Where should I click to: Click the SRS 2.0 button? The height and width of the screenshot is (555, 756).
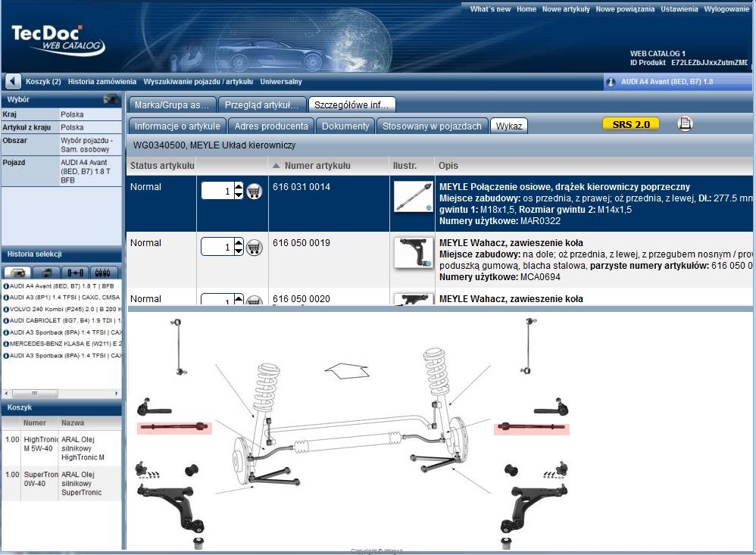point(631,124)
